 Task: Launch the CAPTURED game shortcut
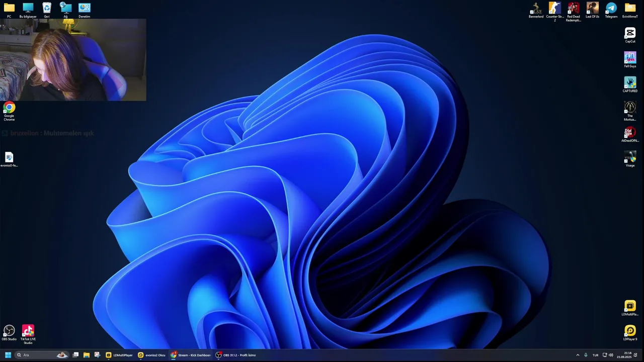630,84
